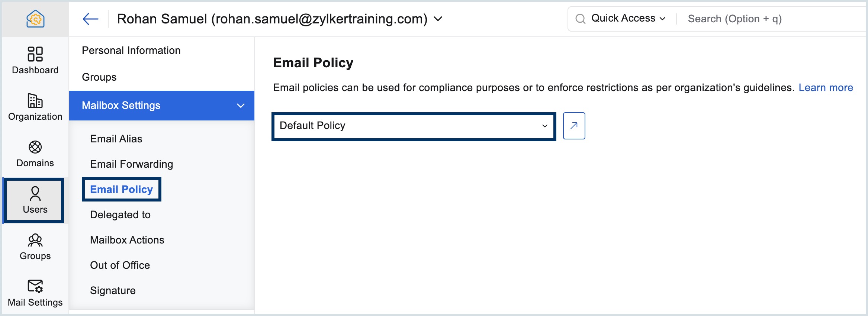868x316 pixels.
Task: Open Personal Information settings
Action: 132,50
